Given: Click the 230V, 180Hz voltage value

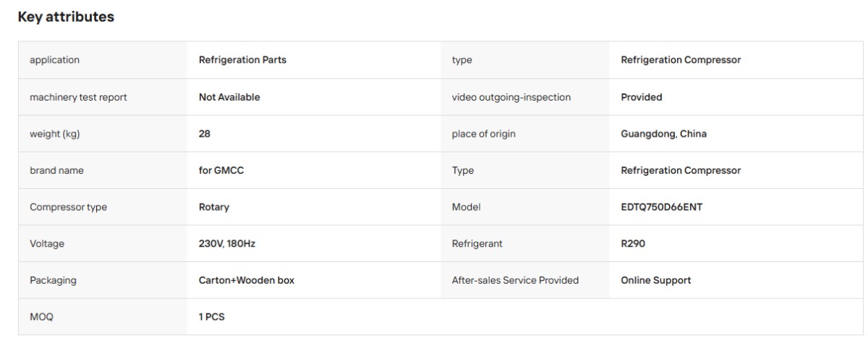Looking at the screenshot, I should point(227,244).
